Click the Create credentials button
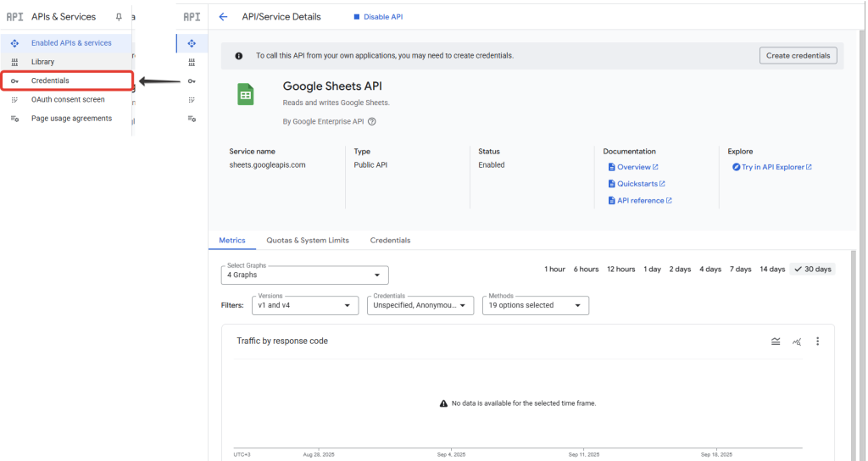 click(798, 56)
